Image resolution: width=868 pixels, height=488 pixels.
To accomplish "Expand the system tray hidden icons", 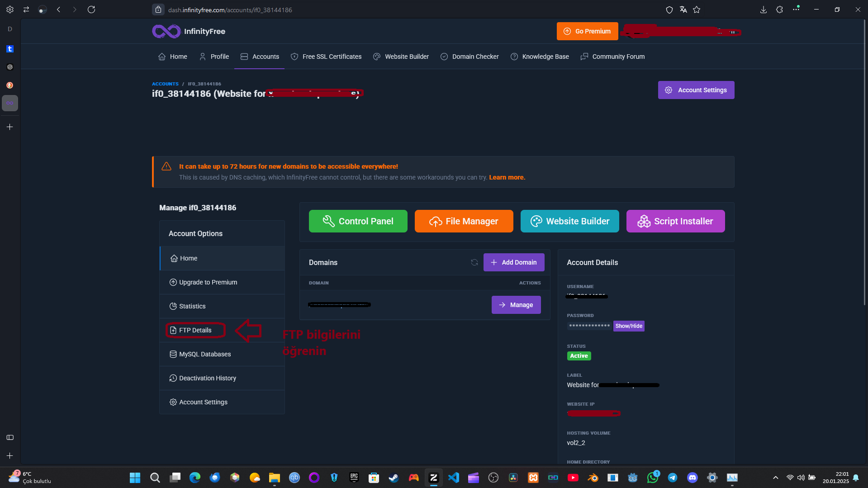I will 776,478.
